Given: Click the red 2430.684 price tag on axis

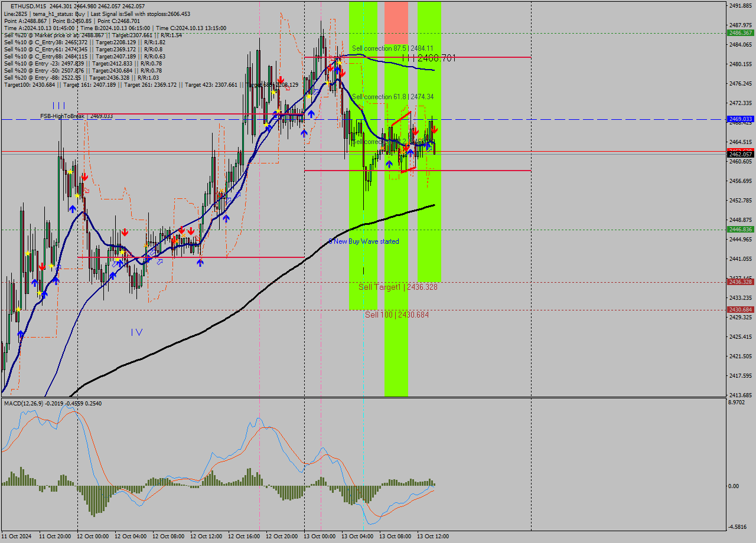Looking at the screenshot, I should [x=741, y=310].
